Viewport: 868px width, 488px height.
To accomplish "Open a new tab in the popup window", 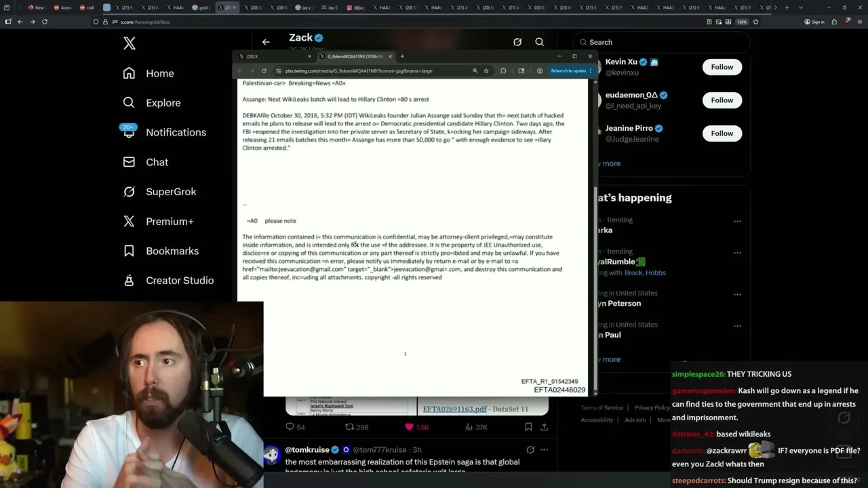I will click(x=402, y=56).
